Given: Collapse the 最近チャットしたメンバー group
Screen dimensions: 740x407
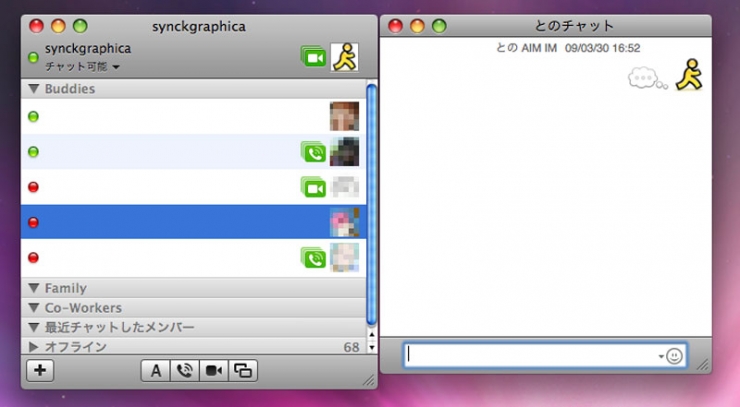Looking at the screenshot, I should pyautogui.click(x=34, y=327).
